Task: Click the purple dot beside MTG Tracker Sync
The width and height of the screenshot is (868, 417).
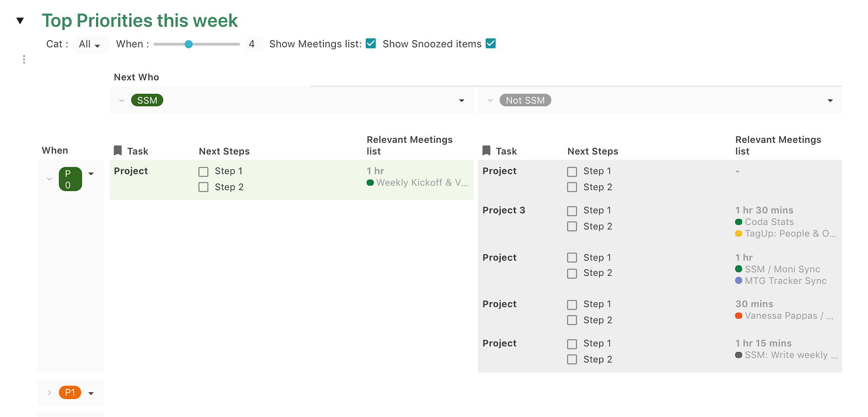Action: (738, 281)
